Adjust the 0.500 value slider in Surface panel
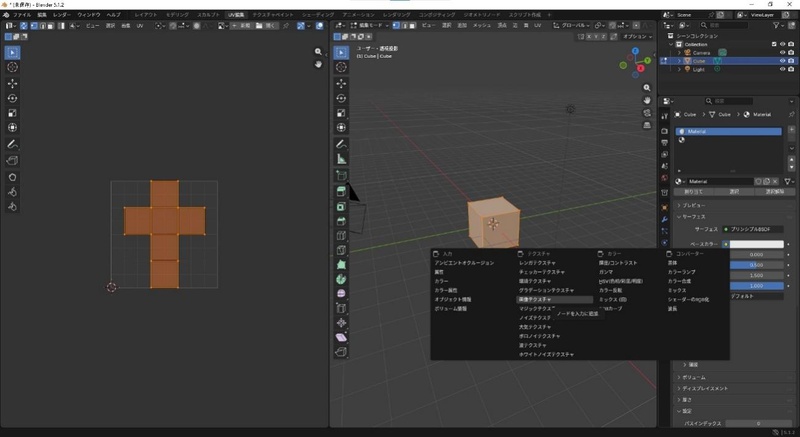This screenshot has height=437, width=800. (756, 265)
